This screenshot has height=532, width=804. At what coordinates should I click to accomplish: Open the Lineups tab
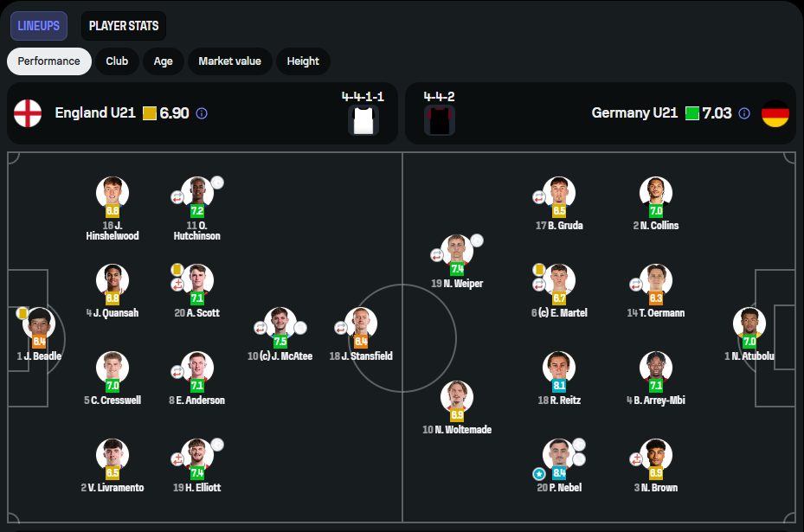point(39,26)
